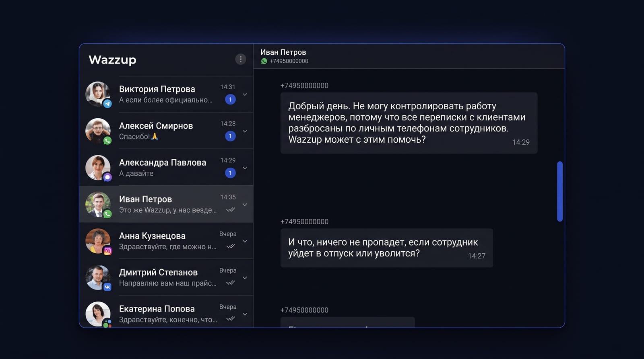Image resolution: width=644 pixels, height=359 pixels.
Task: Click the Wazzup logo title
Action: 112,60
